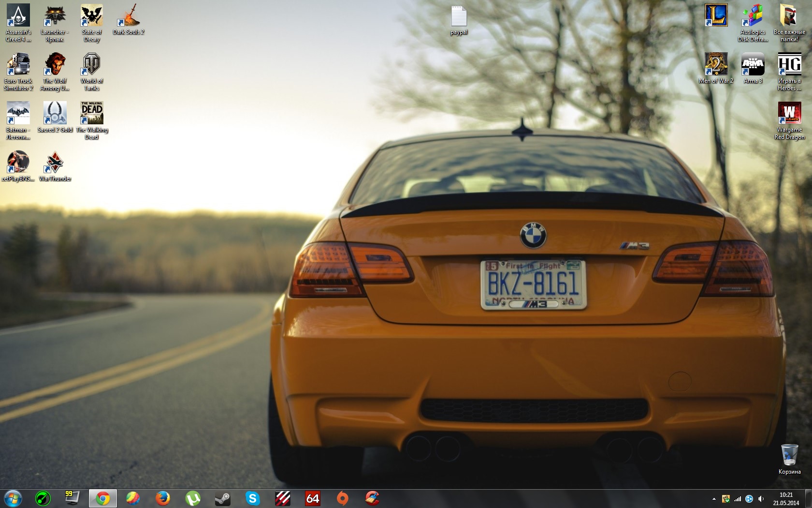Open network signal tray icon
Image resolution: width=812 pixels, height=508 pixels.
[x=738, y=499]
